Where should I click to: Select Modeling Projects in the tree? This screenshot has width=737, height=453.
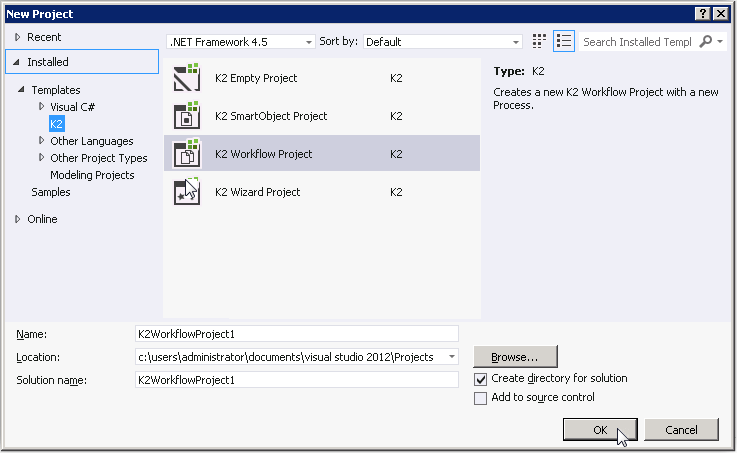92,175
